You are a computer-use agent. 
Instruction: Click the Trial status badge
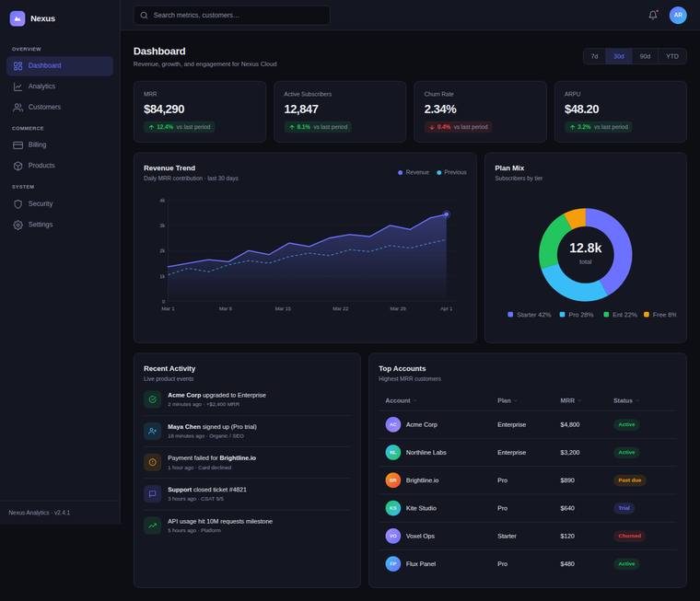624,508
